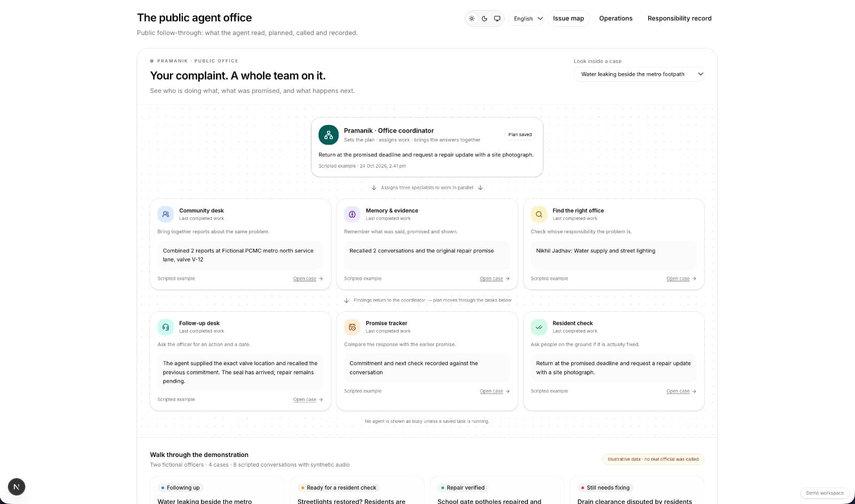Select system theme monitor icon
Viewport: 855px width, 504px height.
point(497,18)
